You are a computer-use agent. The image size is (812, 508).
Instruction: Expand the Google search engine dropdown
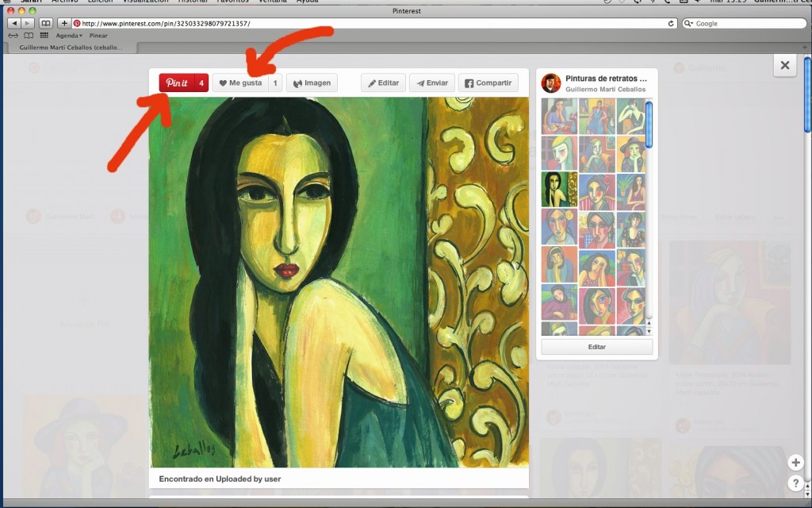coord(688,23)
